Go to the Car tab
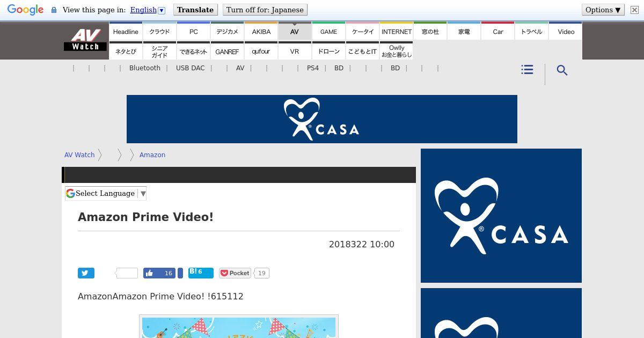 (498, 31)
